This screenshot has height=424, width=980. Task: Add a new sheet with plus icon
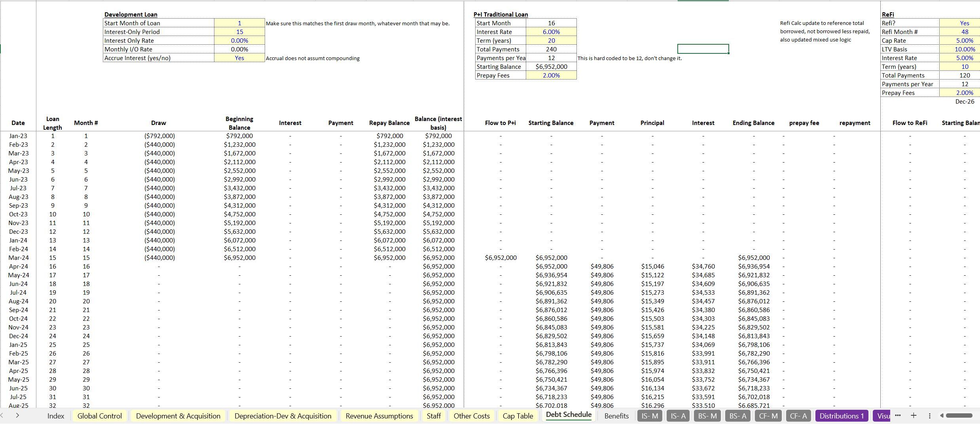(x=914, y=415)
